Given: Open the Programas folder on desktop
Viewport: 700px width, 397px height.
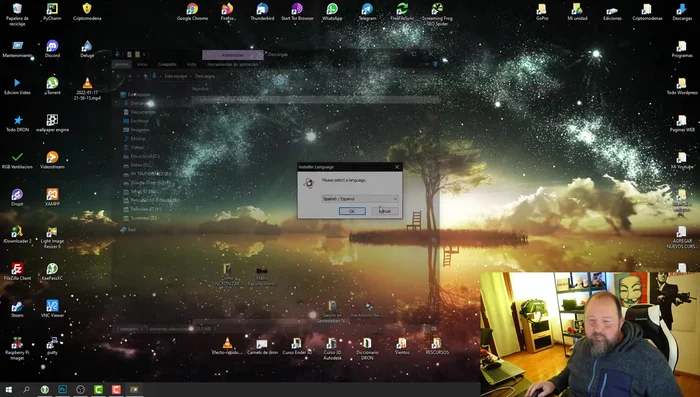Looking at the screenshot, I should point(682,50).
